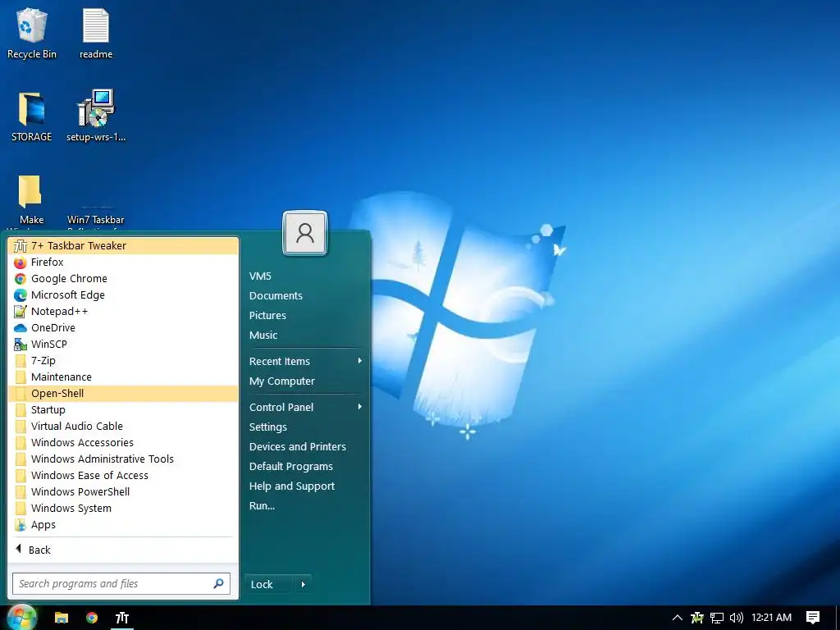Switch to 7+ Taskbar Tweaker taskbar button
The image size is (840, 630).
[123, 618]
